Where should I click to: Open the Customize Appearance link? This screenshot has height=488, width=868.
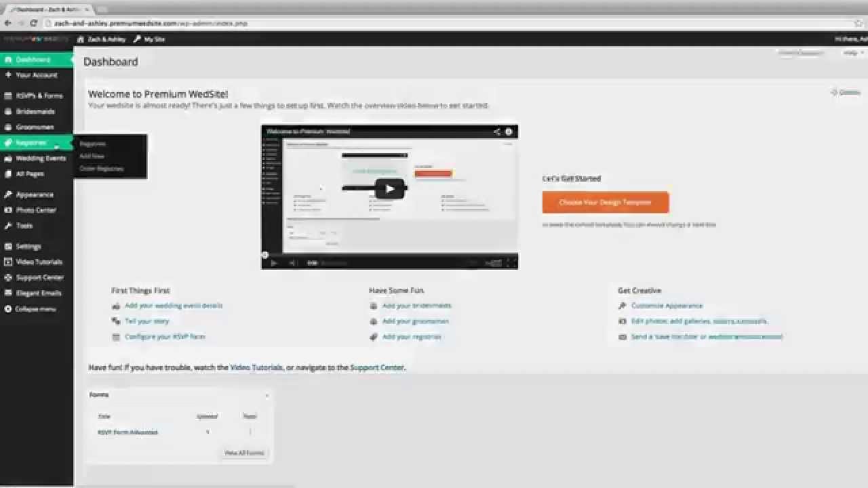(667, 306)
